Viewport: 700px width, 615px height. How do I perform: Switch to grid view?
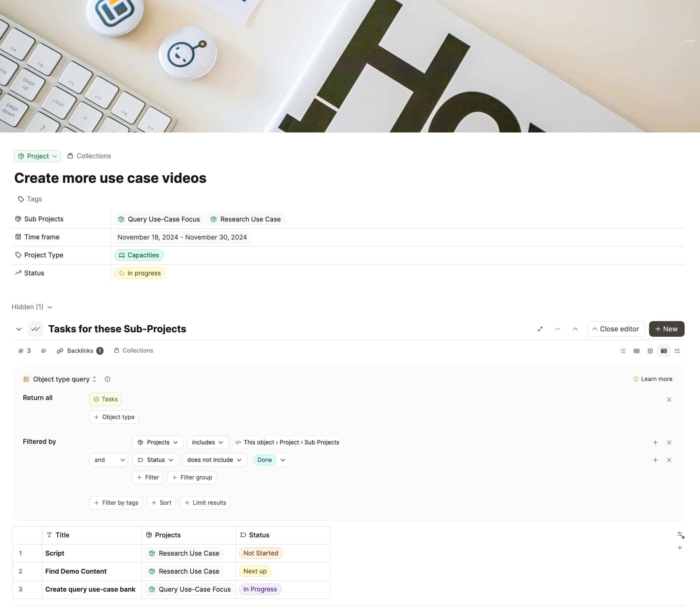pos(650,351)
